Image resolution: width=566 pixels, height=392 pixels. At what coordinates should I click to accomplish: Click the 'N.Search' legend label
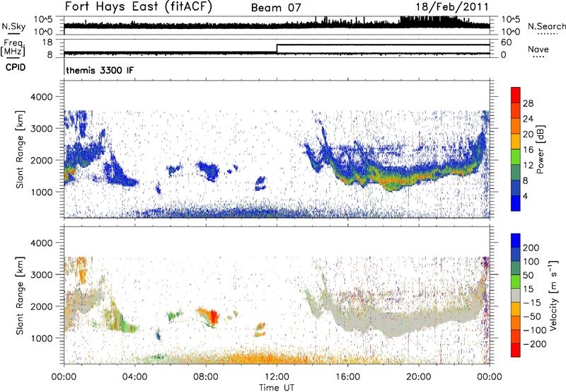pos(546,26)
